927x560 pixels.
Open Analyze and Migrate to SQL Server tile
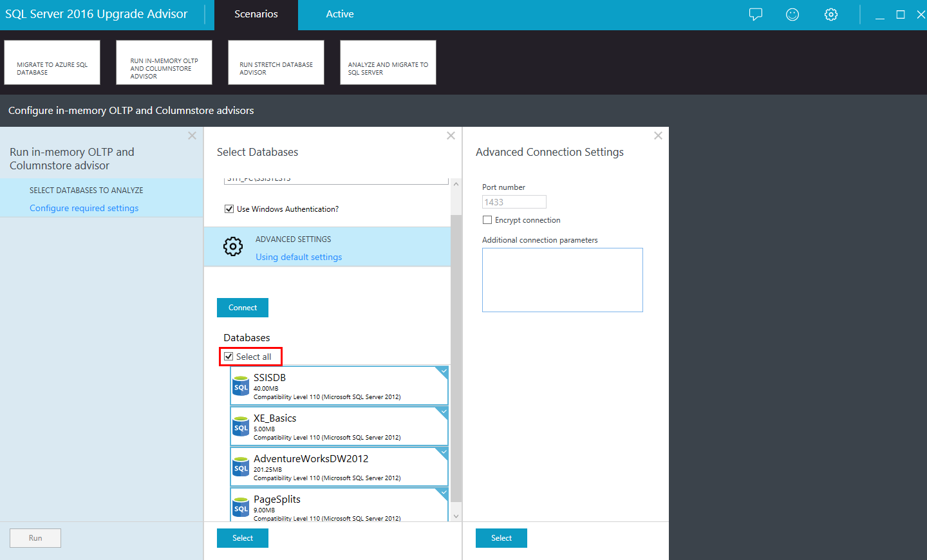coord(388,62)
